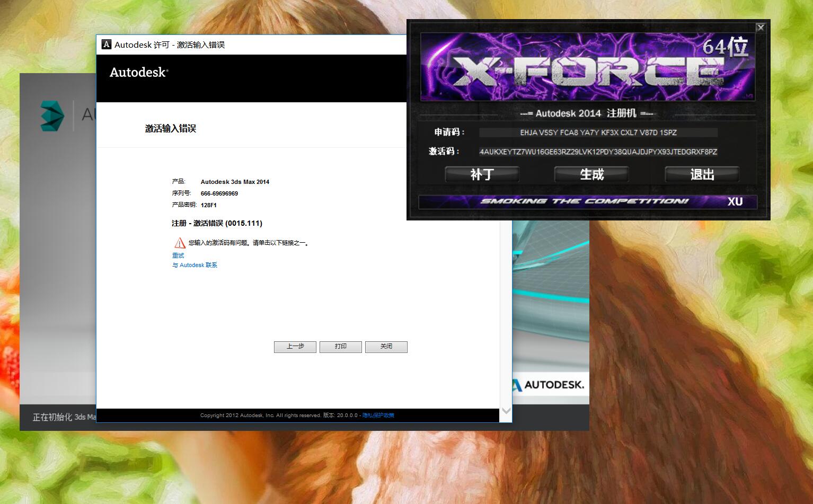Close the X-Force keygen window

tap(761, 28)
